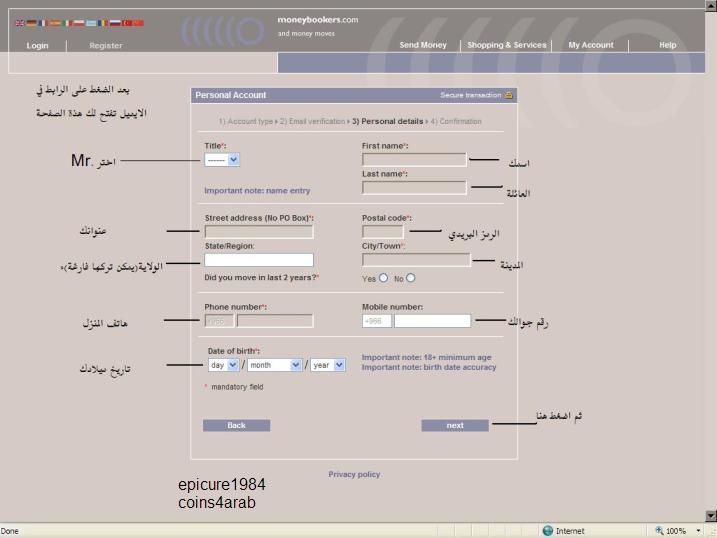Screen dimensions: 717x538
Task: Switch to the German flag language
Action: (31, 23)
